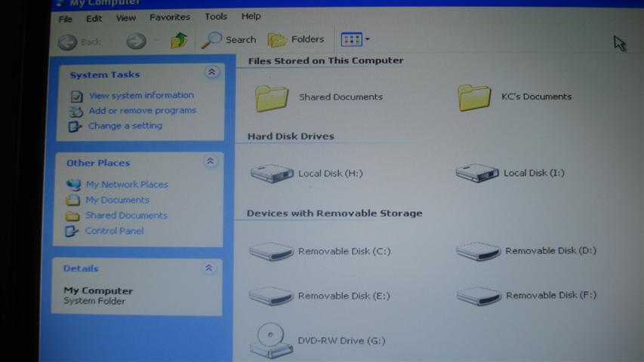Open Shared Documents link in Other Places
The image size is (644, 362).
tap(126, 215)
